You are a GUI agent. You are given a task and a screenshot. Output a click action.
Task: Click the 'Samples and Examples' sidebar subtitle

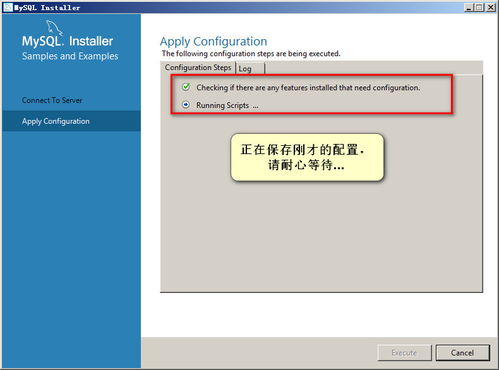click(x=70, y=56)
